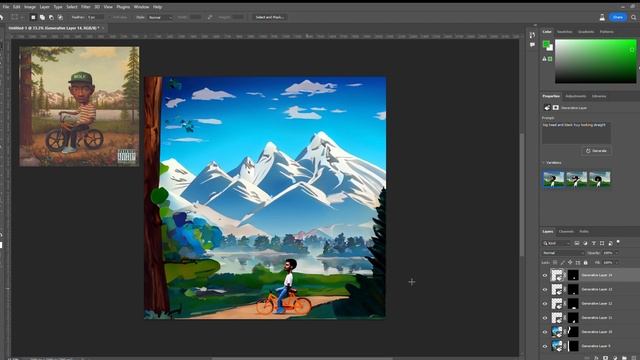The width and height of the screenshot is (640, 360).
Task: Click the Select and Mask button
Action: pyautogui.click(x=269, y=18)
